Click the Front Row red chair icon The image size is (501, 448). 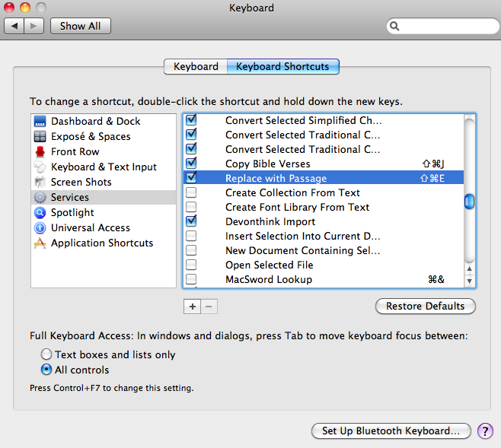[x=40, y=152]
